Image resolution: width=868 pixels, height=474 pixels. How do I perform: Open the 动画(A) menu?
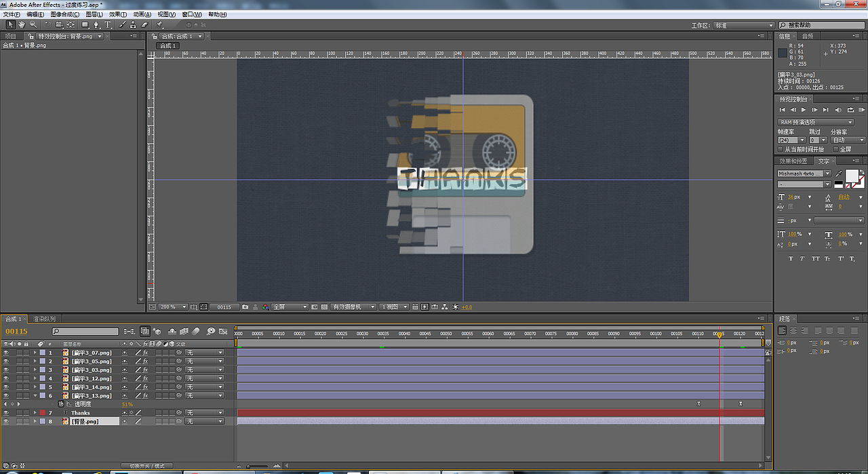point(142,14)
